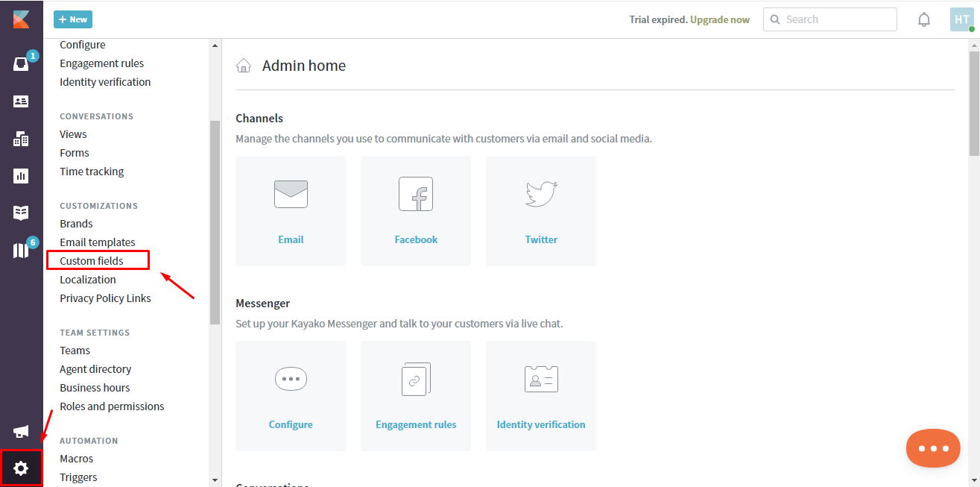Click the New button
Viewport: 980px width, 487px height.
click(73, 19)
